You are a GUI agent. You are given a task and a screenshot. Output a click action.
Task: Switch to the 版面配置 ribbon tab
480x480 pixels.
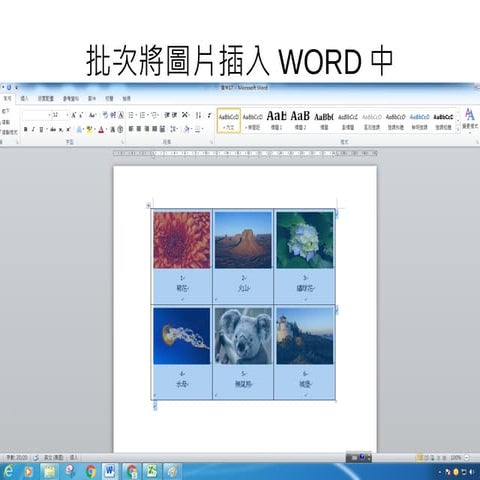click(46, 99)
